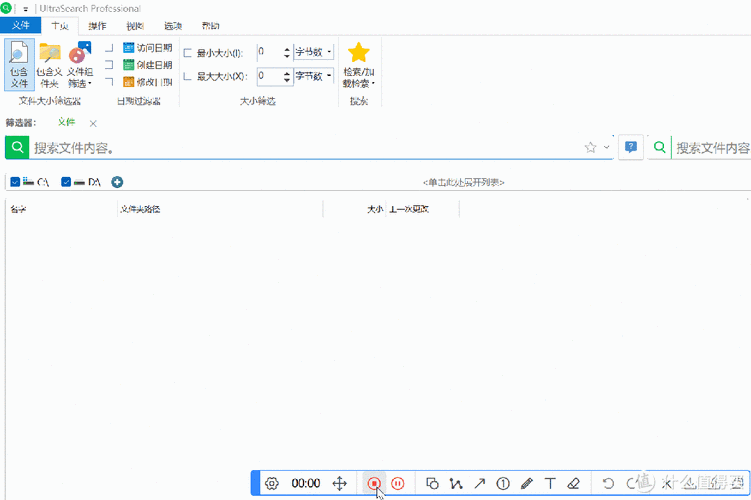
Task: Sort by the 上一次更改 column header
Action: [422, 209]
